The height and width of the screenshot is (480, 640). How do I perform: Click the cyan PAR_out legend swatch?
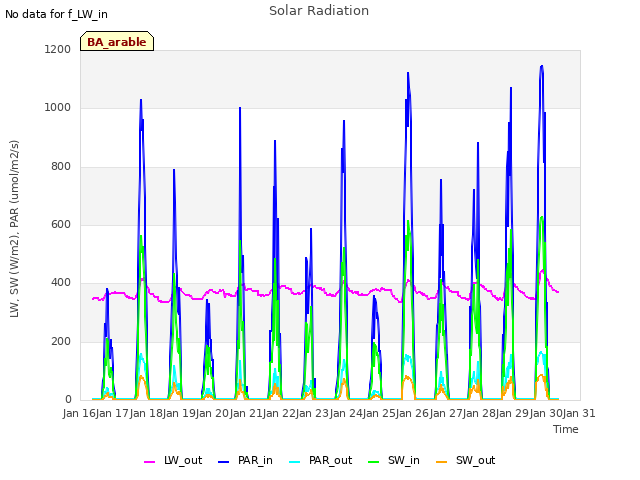[x=295, y=462]
